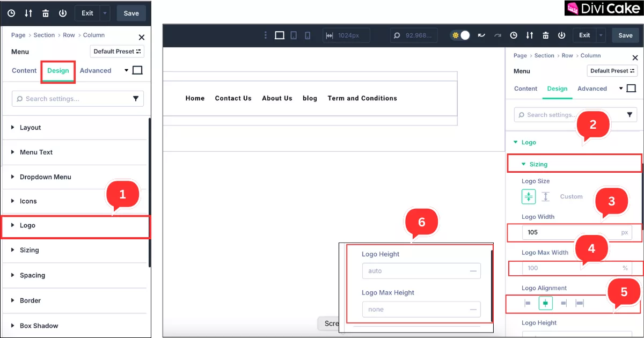Expand Box Shadow group
Viewport: 644px width, 338px height.
coord(75,326)
